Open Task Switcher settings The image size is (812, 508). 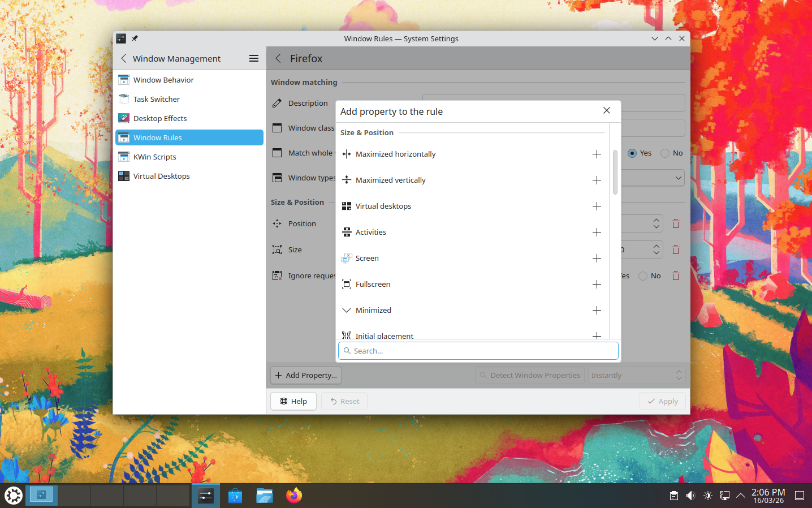click(x=189, y=99)
